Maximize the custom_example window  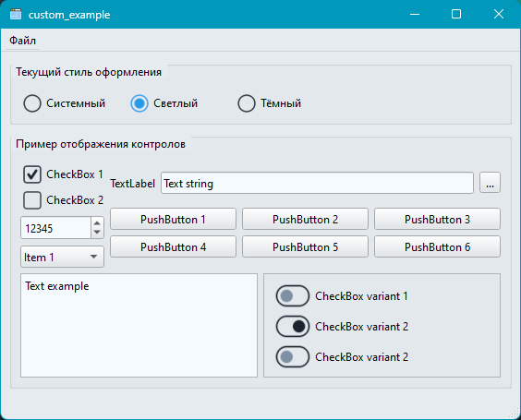click(x=456, y=14)
